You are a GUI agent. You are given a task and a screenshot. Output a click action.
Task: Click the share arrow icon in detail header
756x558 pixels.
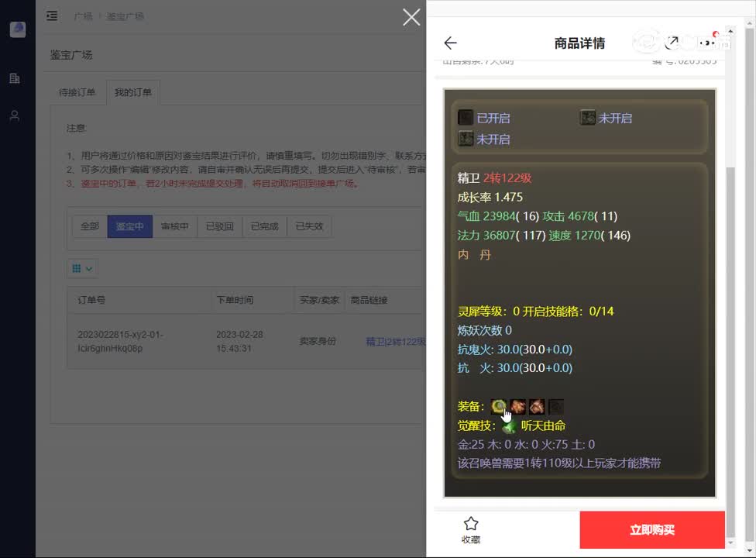click(672, 43)
